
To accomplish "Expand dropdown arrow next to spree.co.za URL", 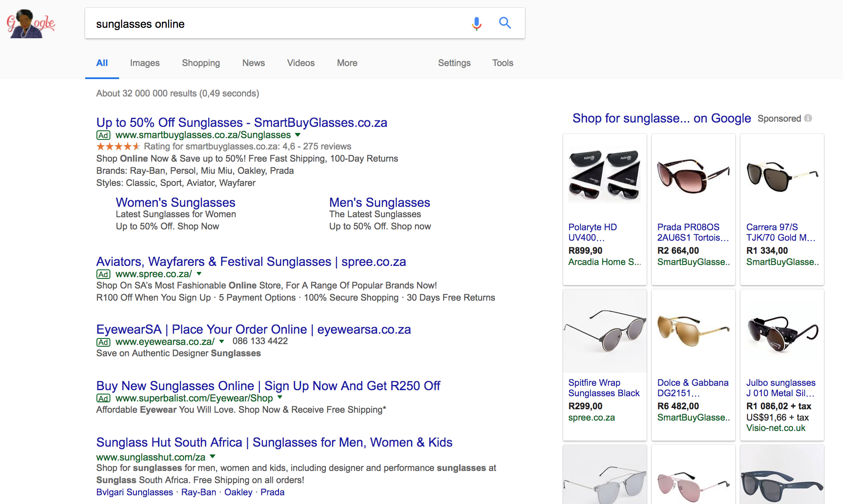I will (199, 274).
